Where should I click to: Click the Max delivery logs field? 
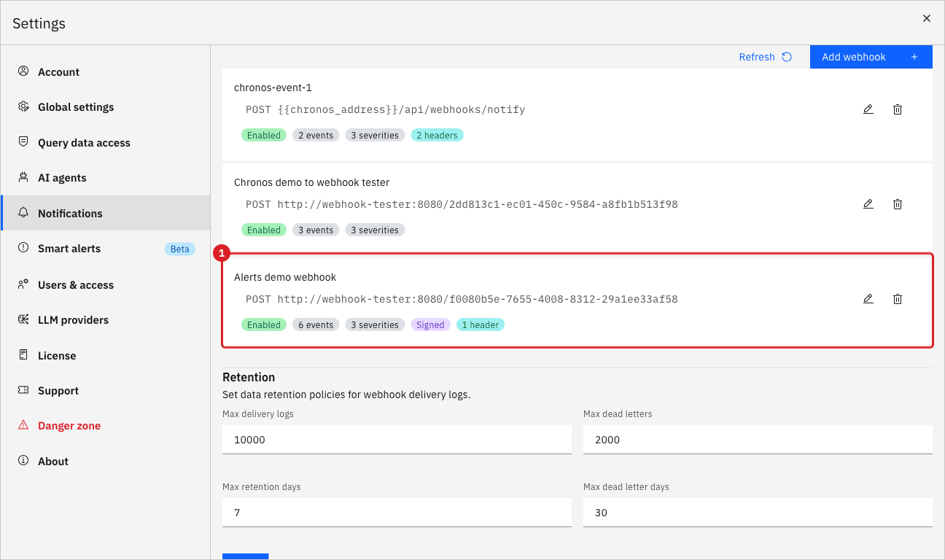pyautogui.click(x=397, y=440)
